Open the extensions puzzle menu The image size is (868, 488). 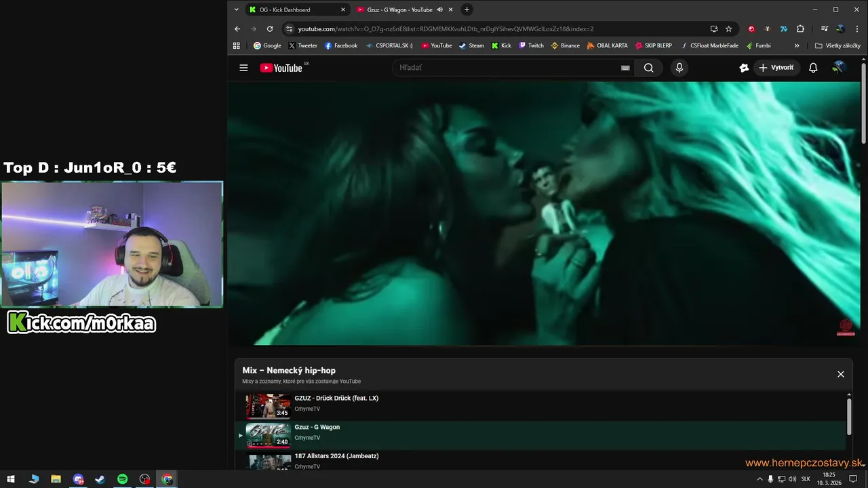(800, 28)
